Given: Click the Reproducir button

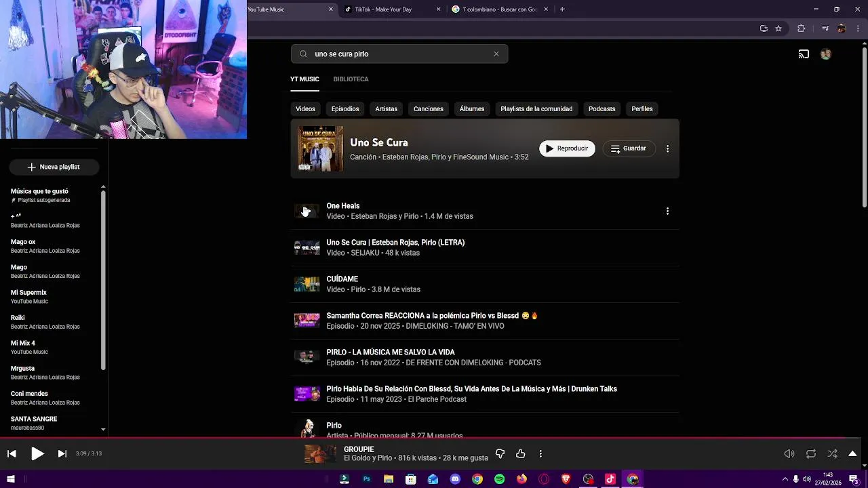Looking at the screenshot, I should click(x=567, y=148).
